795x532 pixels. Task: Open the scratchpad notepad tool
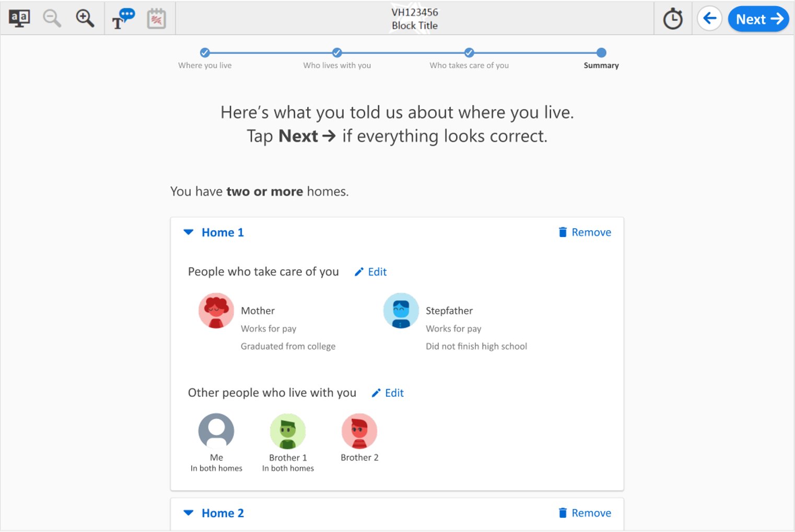point(156,19)
